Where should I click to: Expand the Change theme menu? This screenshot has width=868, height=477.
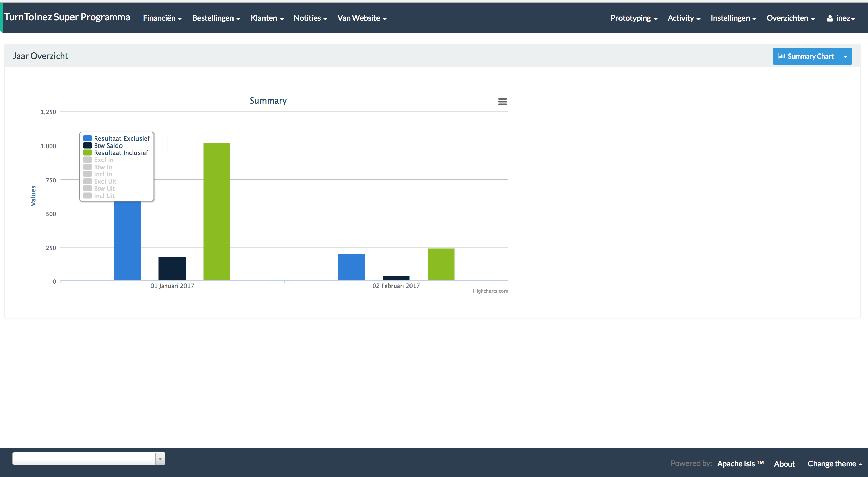tap(835, 464)
